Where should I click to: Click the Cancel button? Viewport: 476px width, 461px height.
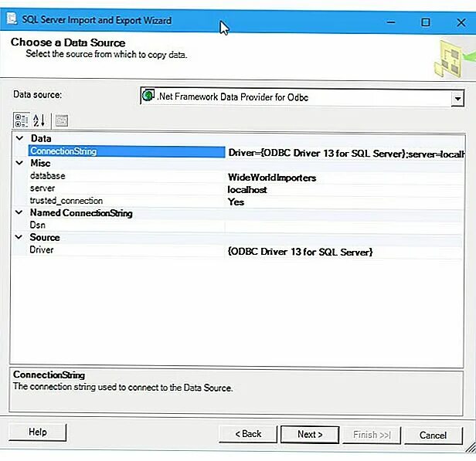433,436
